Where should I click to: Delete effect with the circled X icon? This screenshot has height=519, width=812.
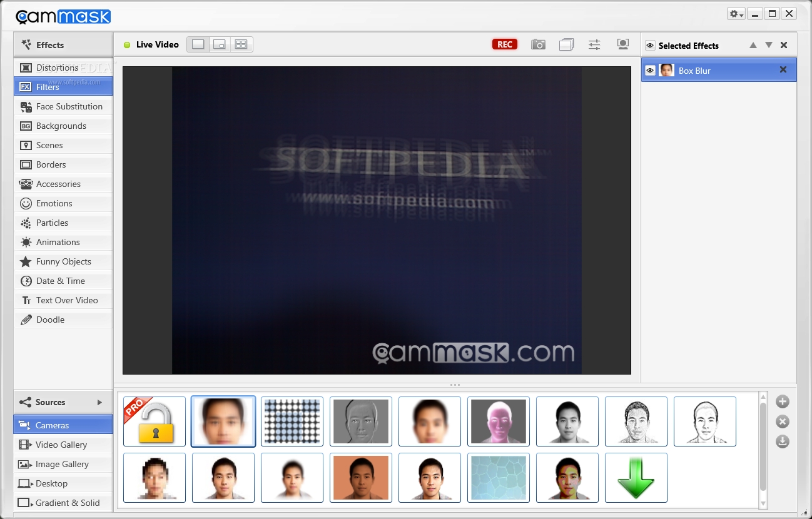coord(782,421)
